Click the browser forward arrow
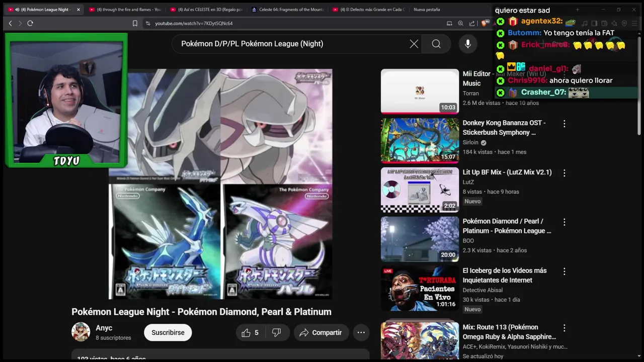 [x=20, y=23]
